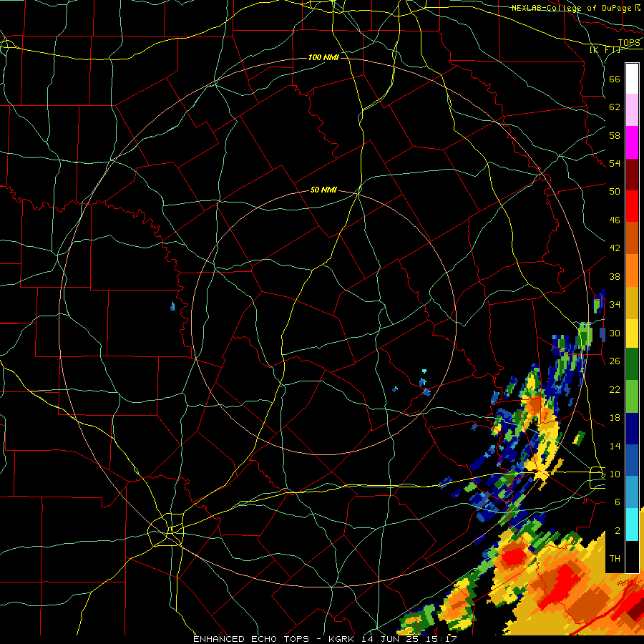Click the bright red legend swatch
Screen dimensions: 644x644
point(632,206)
